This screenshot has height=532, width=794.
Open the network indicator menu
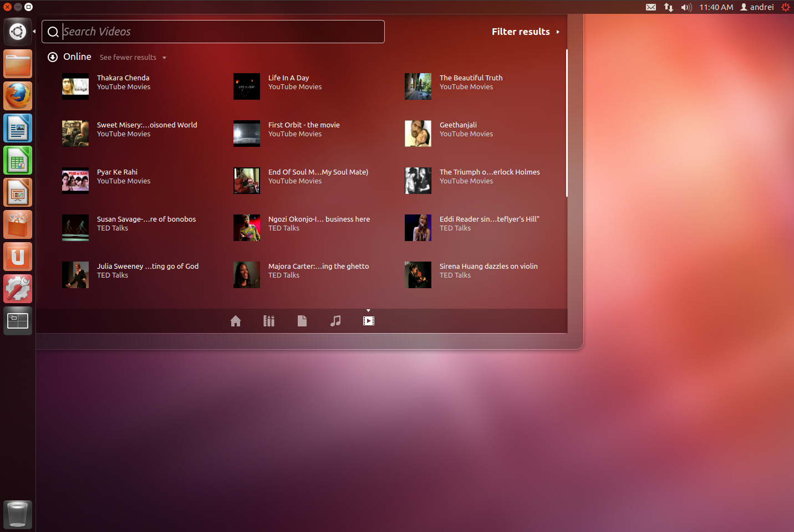pos(669,7)
